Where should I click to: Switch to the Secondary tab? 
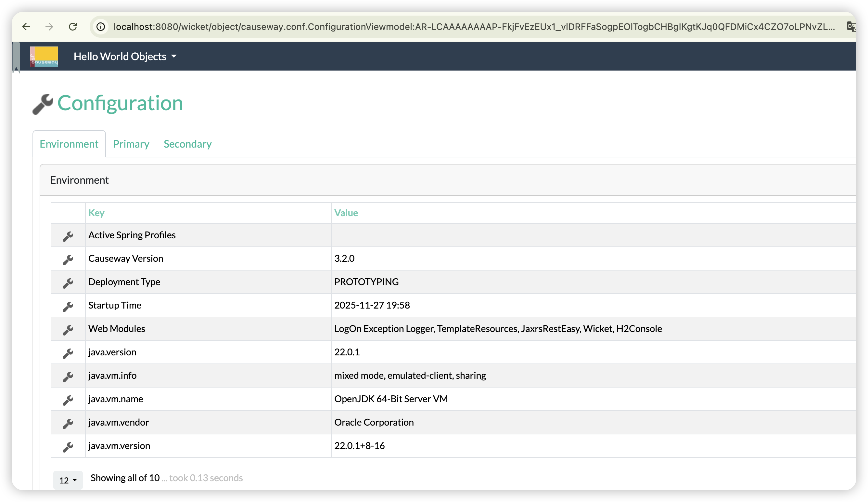(x=187, y=144)
